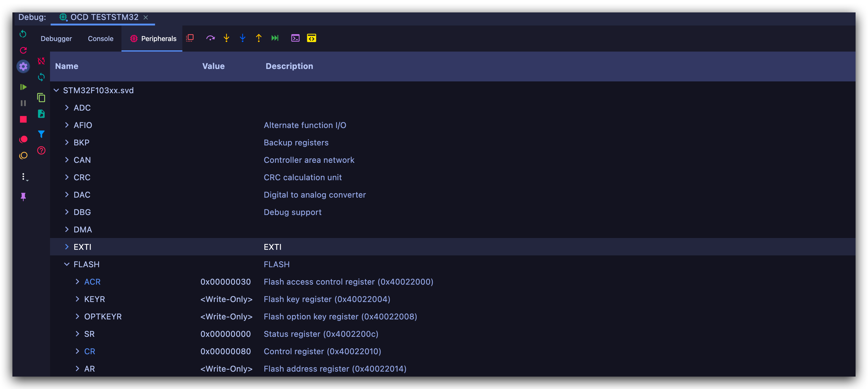The width and height of the screenshot is (868, 389).
Task: Collapse the STM32F103xx.svd root node
Action: (57, 90)
